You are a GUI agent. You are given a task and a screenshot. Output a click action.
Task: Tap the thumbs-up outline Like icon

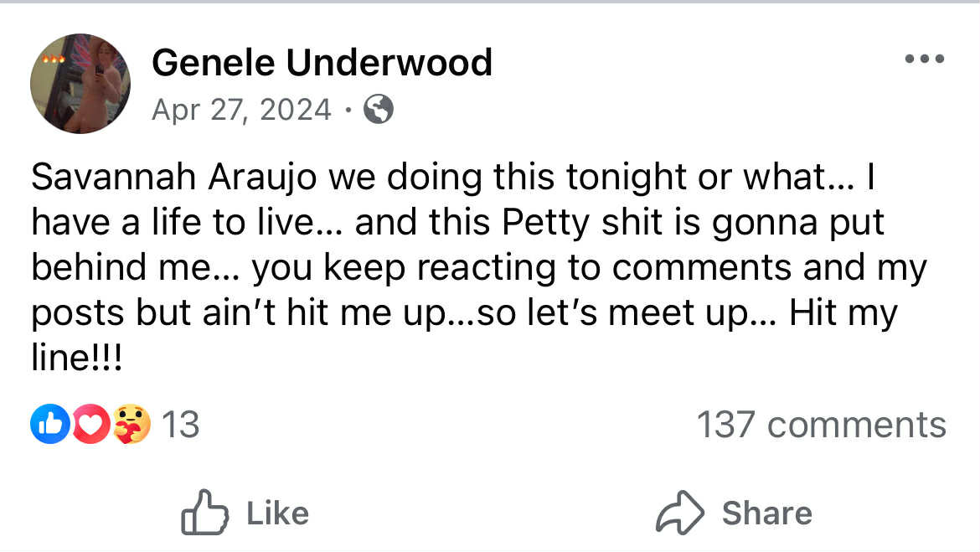point(205,513)
